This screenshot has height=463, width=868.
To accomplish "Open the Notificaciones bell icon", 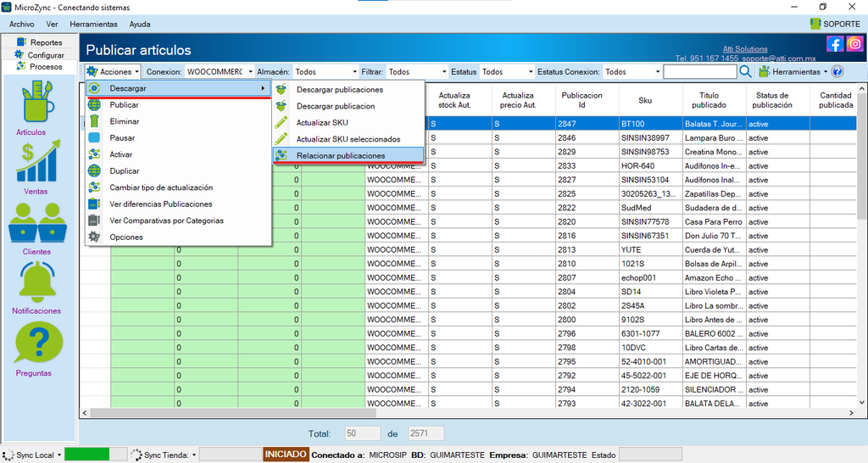I will point(37,282).
